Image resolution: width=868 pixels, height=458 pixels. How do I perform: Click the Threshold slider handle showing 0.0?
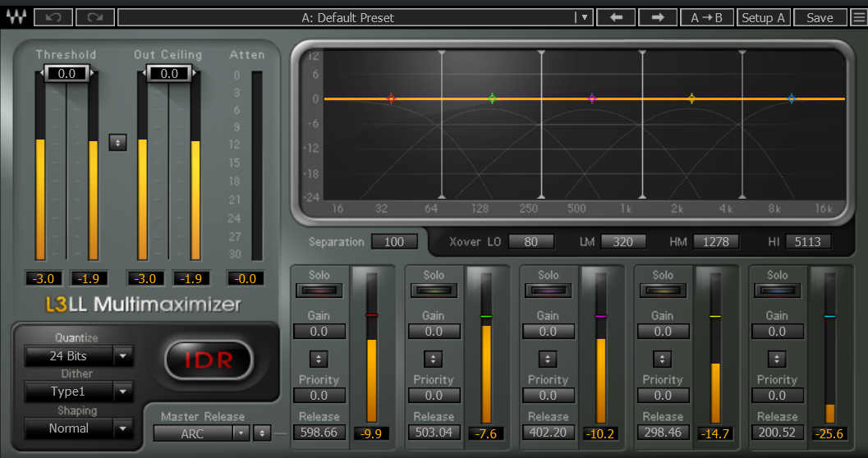67,73
